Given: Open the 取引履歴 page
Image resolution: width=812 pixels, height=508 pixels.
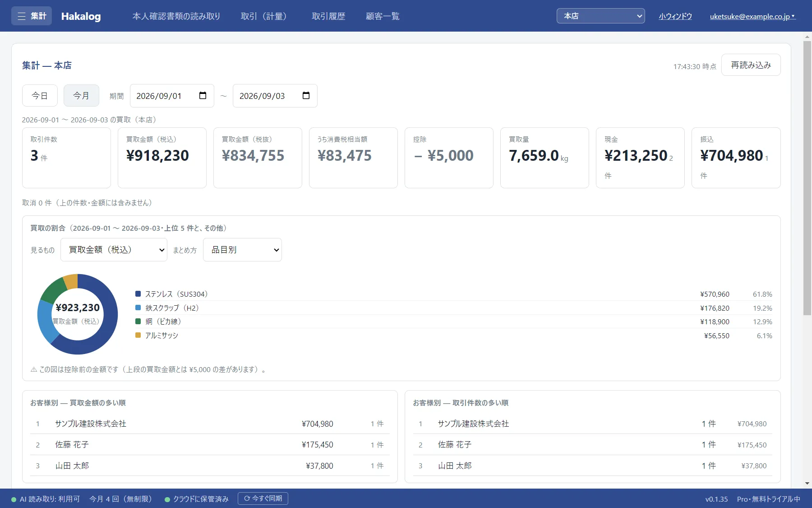Looking at the screenshot, I should coord(328,16).
